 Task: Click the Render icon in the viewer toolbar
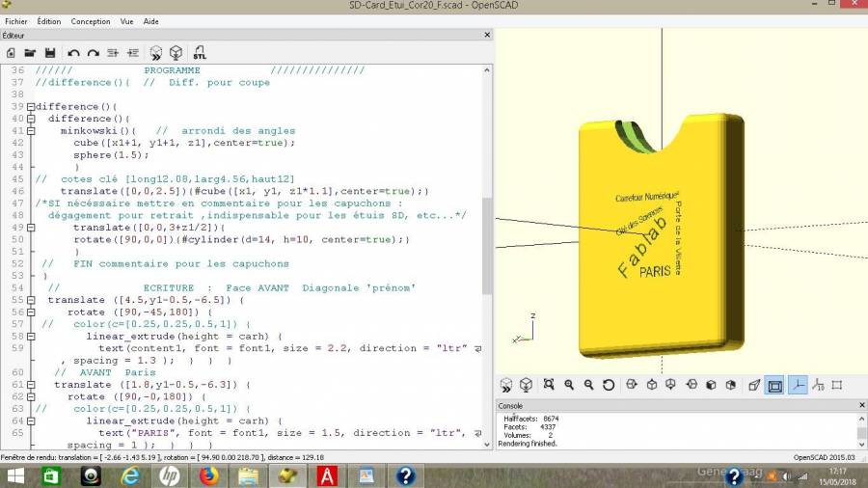[x=526, y=385]
